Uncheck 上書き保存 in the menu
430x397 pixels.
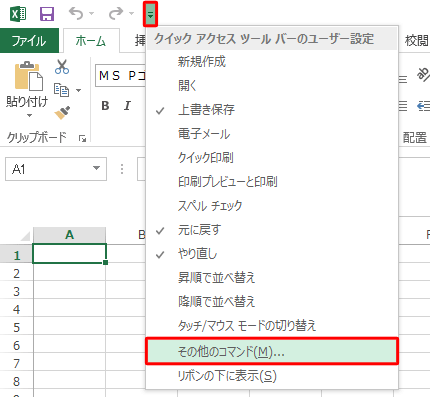point(272,110)
